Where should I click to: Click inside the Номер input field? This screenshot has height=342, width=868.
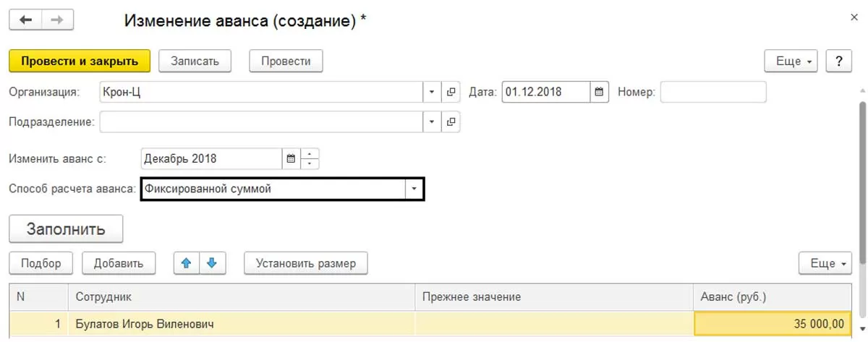[x=712, y=93]
